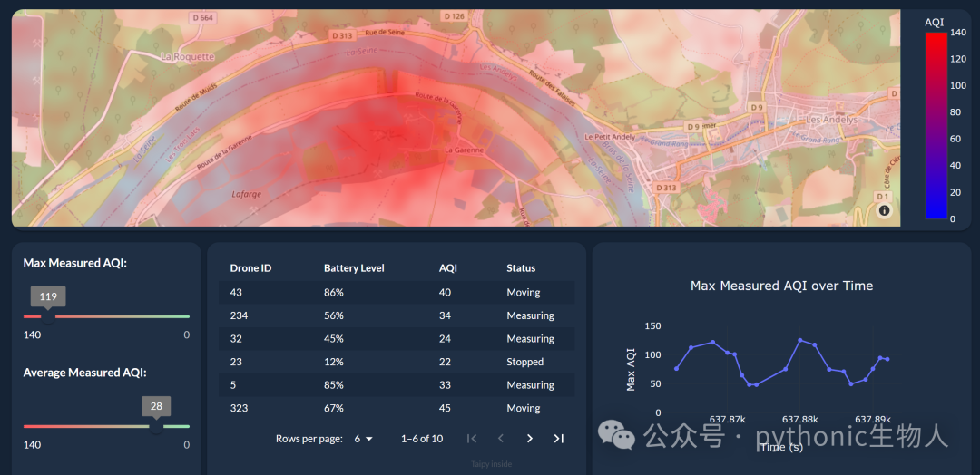980x475 pixels.
Task: Click the Le Petit Andely map label
Action: coord(610,137)
